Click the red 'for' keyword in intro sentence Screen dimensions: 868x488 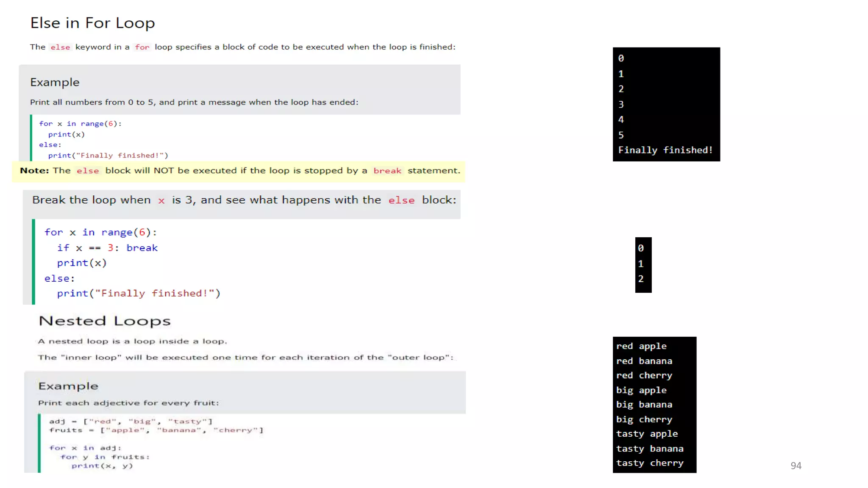(142, 47)
